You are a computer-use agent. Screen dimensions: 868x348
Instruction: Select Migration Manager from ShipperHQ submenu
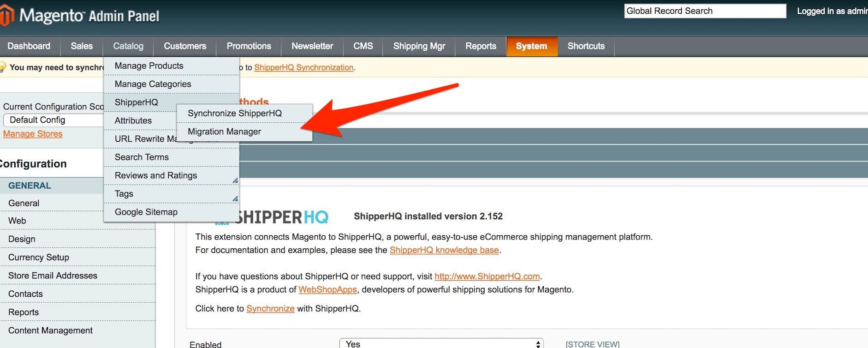[224, 132]
